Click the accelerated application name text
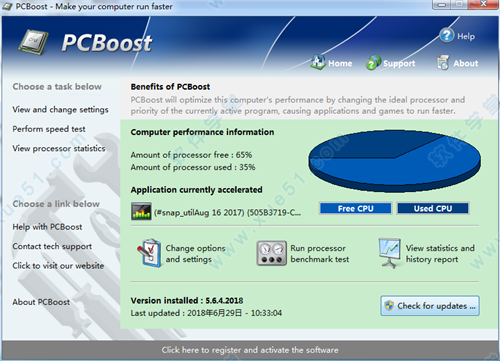Screen dimensions: 500x361 pyautogui.click(x=227, y=213)
